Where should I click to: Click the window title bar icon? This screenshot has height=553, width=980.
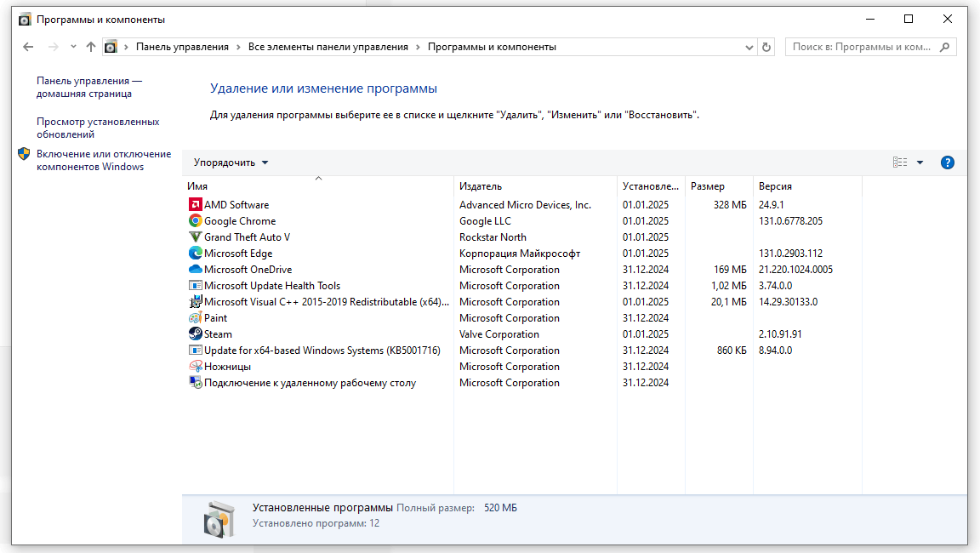pyautogui.click(x=25, y=20)
